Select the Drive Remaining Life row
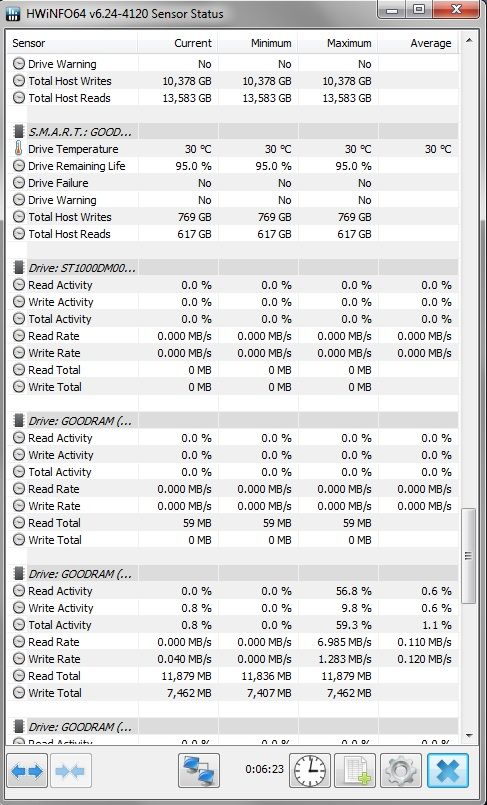Viewport: 487px width, 805px height. point(233,166)
